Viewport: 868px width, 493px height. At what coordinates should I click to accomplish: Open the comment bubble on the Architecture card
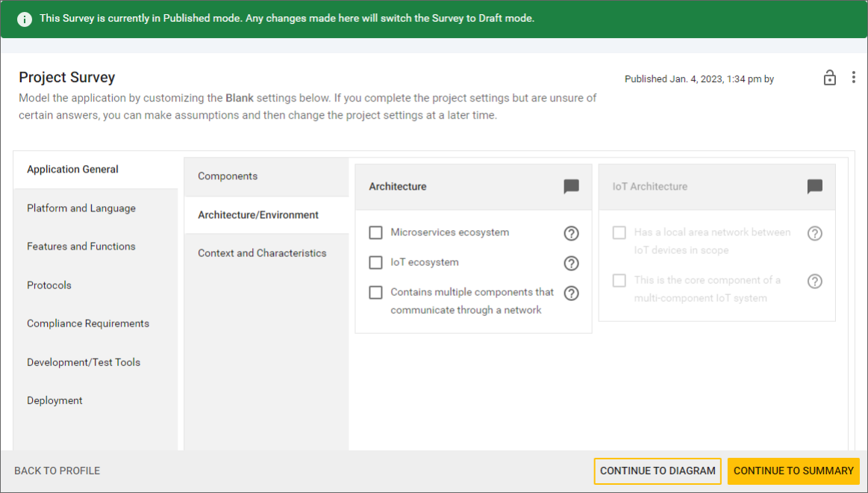point(571,187)
